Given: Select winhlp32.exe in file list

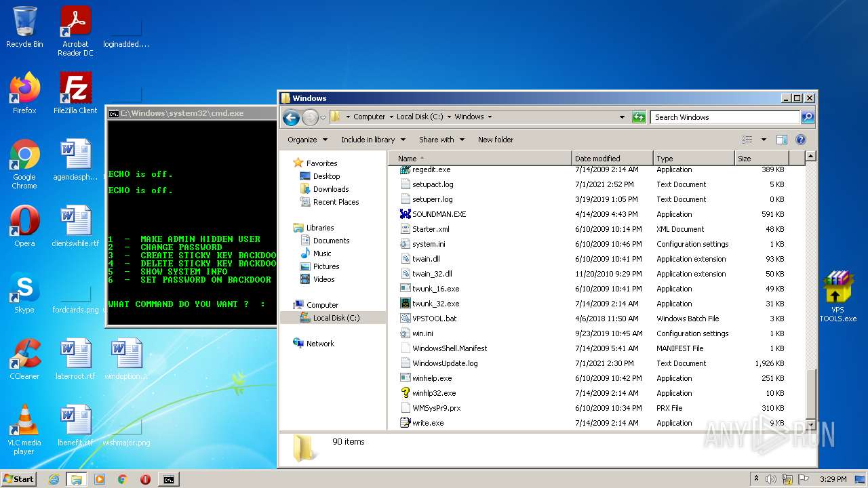Looking at the screenshot, I should coord(434,393).
